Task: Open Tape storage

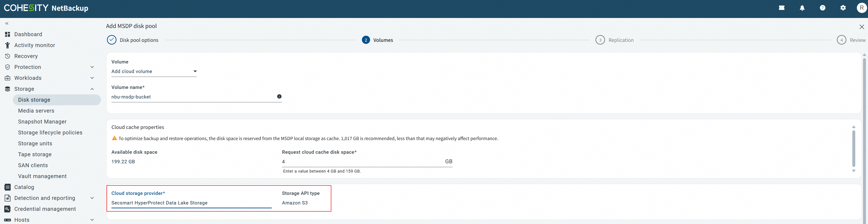Action: (35, 155)
